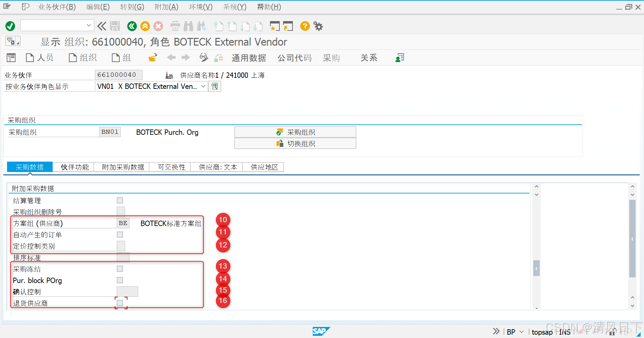Click the create 人员 button
The width and height of the screenshot is (644, 338).
40,58
